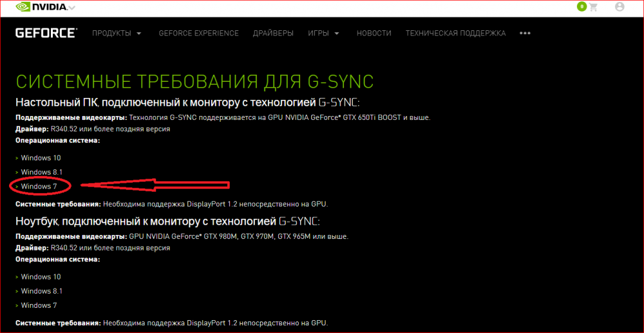
Task: Click Windows 10 in laptop list
Action: pyautogui.click(x=41, y=277)
